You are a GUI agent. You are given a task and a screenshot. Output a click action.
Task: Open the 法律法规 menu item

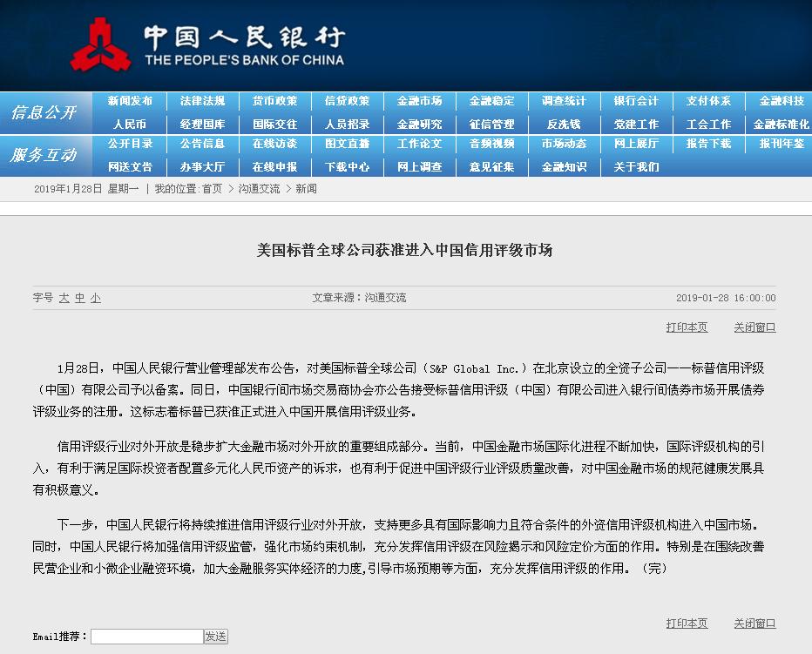pos(202,101)
